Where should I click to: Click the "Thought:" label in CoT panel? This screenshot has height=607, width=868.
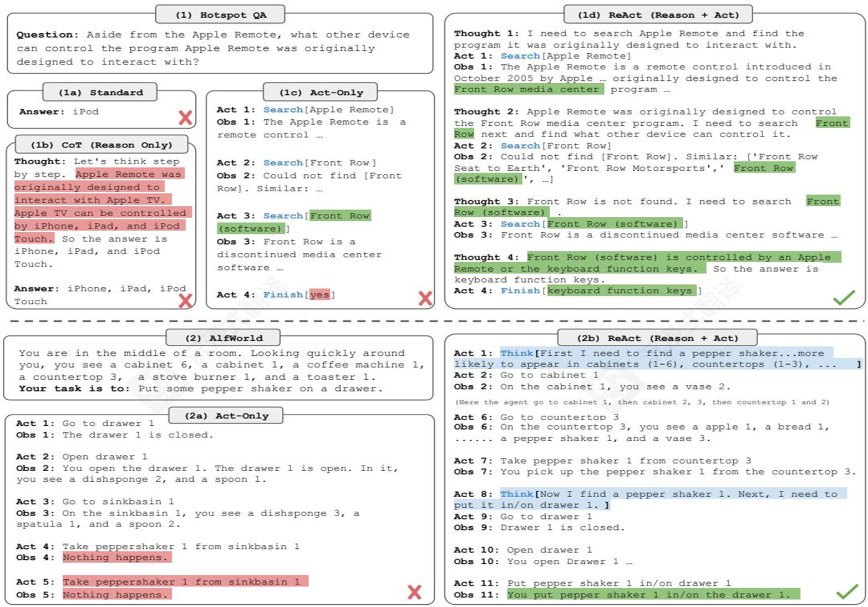tap(40, 161)
